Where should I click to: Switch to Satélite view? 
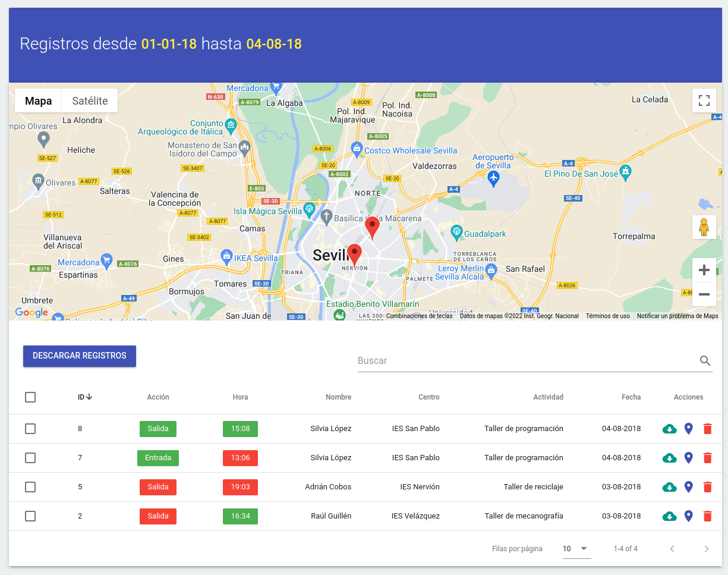90,100
